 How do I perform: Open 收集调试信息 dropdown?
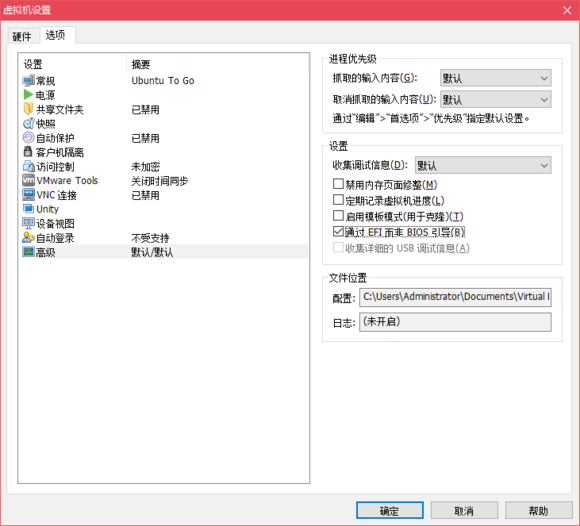click(x=483, y=165)
